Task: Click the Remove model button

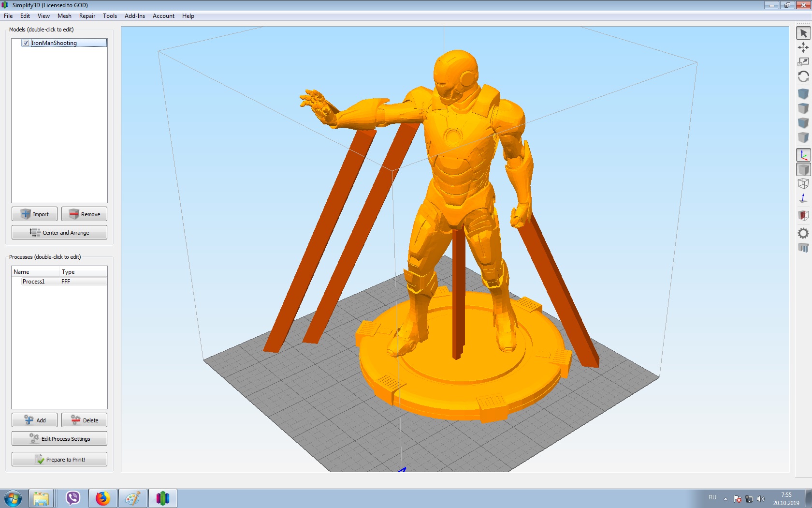Action: coord(84,214)
